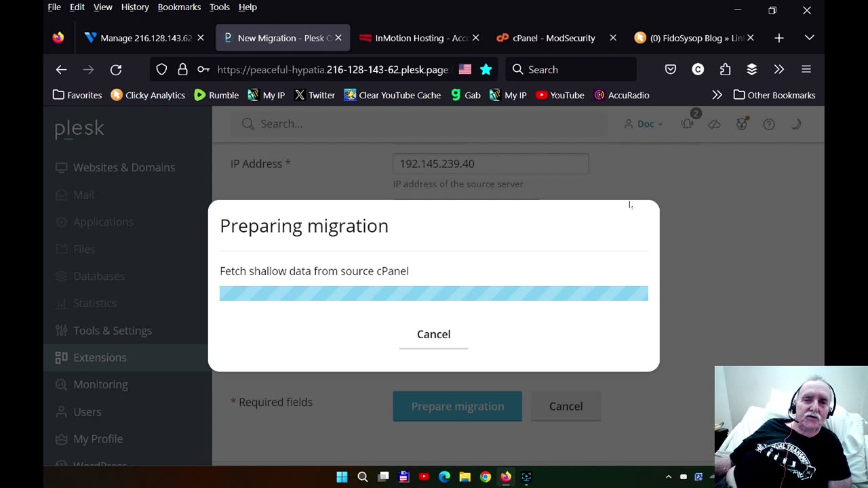Open the YouTube bookmark
The image size is (868, 488).
tap(559, 95)
